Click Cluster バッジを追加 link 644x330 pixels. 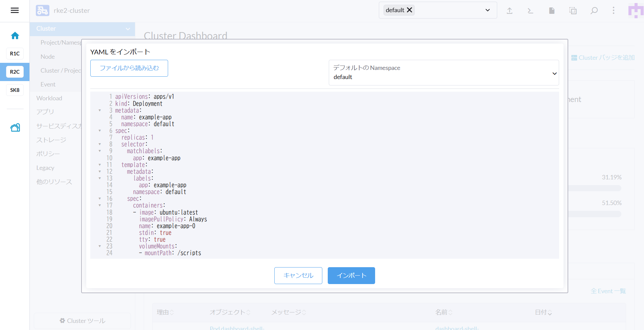coord(603,58)
